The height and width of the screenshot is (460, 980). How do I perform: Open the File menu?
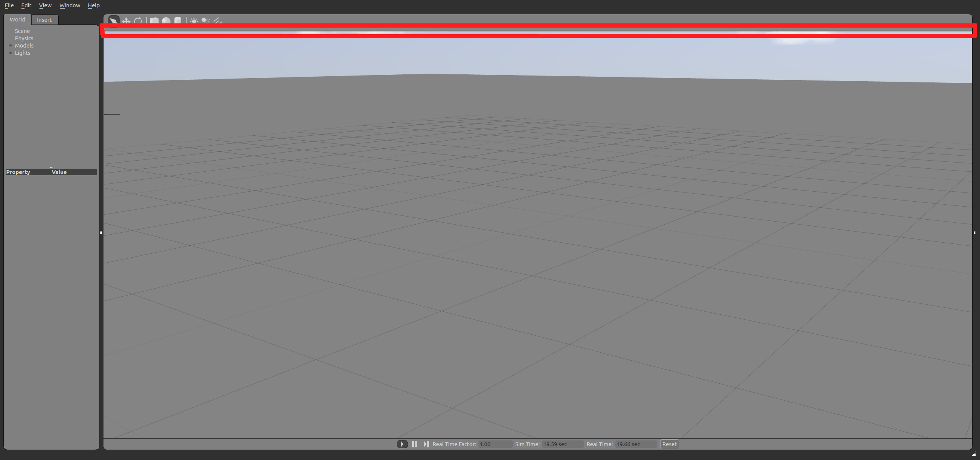coord(9,5)
